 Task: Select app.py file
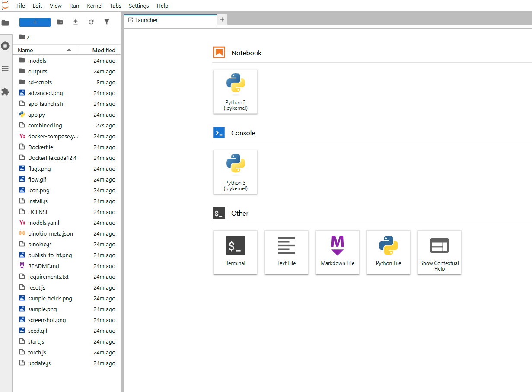[x=67, y=115]
